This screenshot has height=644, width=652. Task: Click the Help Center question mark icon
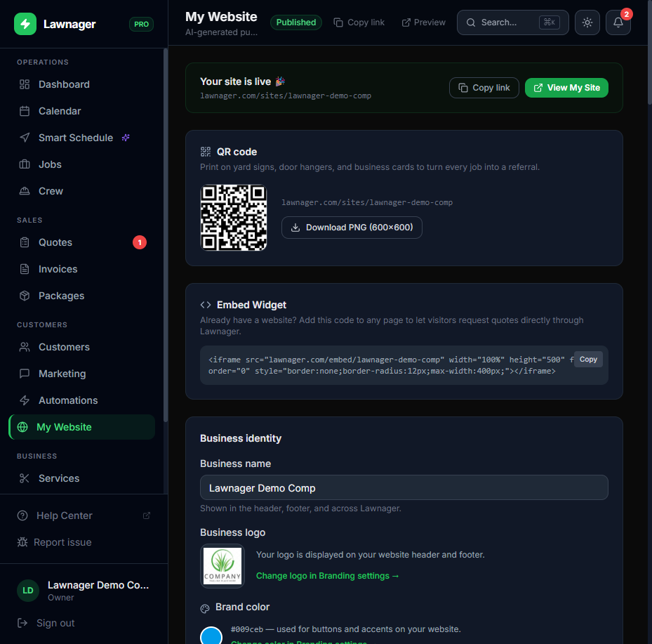pyautogui.click(x=22, y=516)
